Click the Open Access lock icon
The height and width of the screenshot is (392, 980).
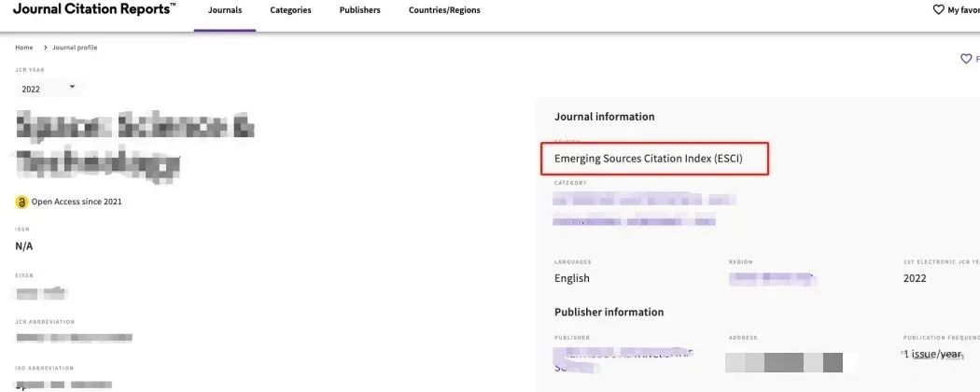(x=21, y=202)
